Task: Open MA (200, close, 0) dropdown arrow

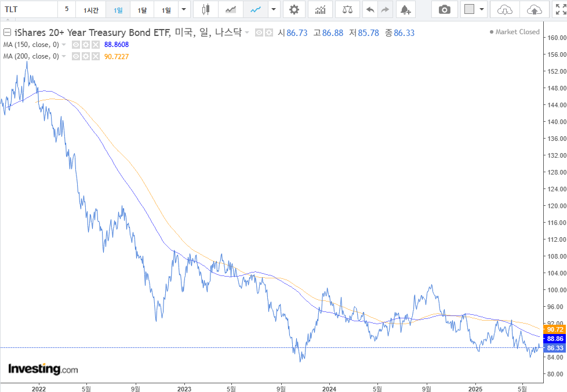Action: point(64,56)
